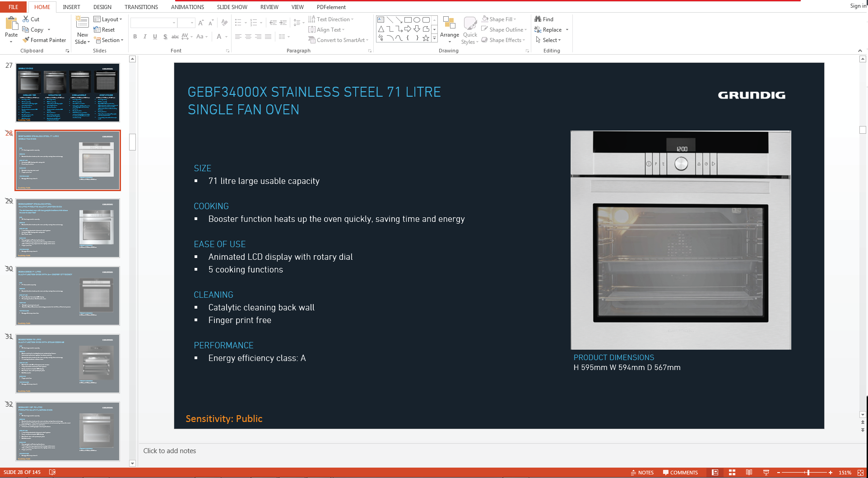Open the Section dropdown menu
Screen dimensions: 868x478
(x=109, y=40)
